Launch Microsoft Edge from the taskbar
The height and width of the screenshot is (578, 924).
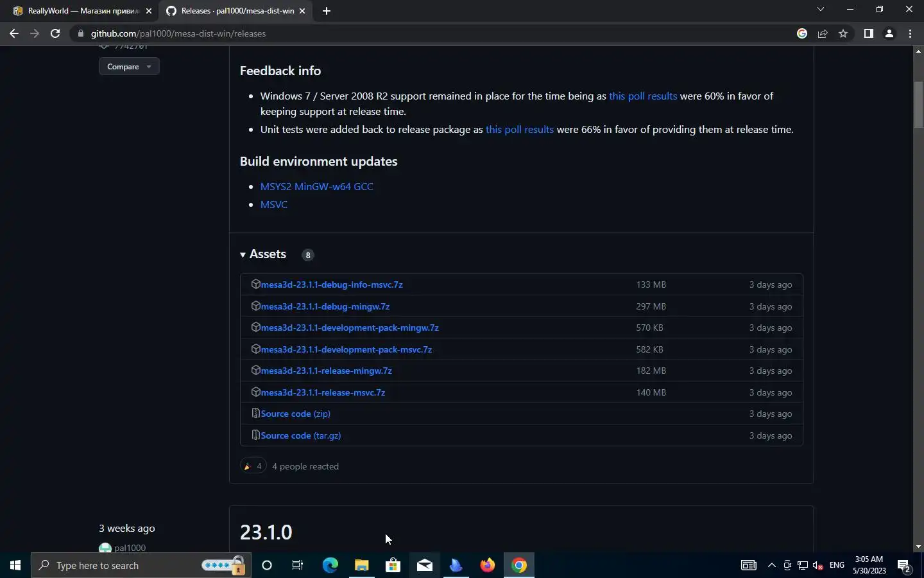click(330, 565)
